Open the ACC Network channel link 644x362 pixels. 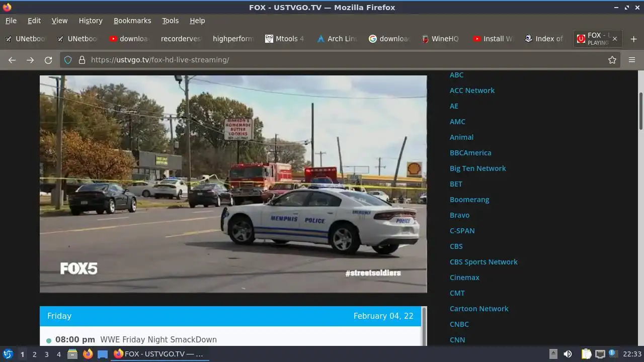point(472,90)
